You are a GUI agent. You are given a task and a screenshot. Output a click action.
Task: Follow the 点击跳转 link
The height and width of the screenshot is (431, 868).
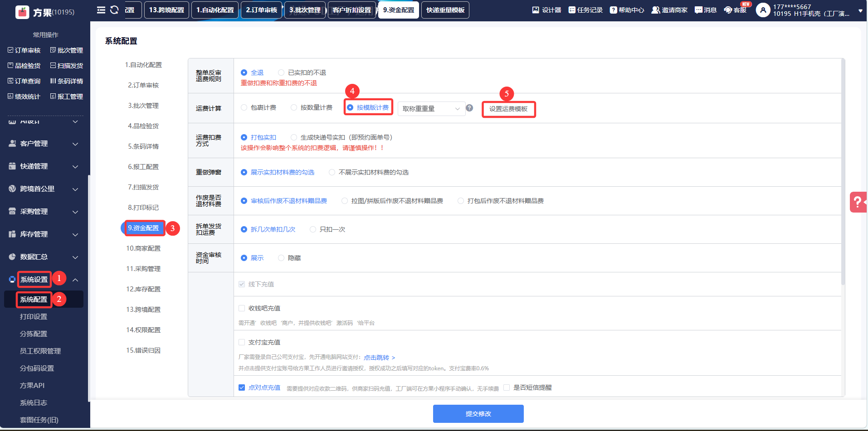(x=379, y=358)
